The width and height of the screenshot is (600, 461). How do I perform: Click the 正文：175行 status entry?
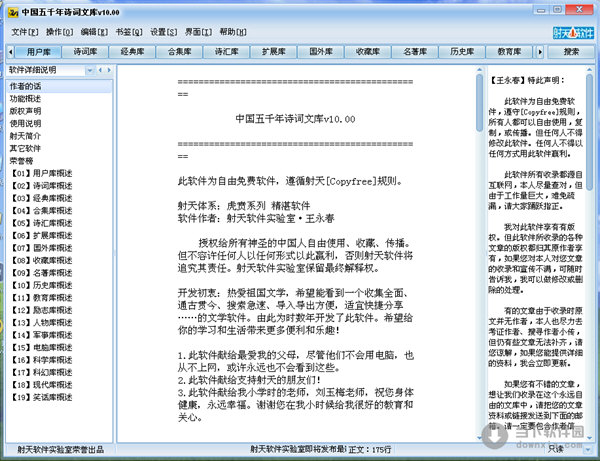(x=370, y=450)
